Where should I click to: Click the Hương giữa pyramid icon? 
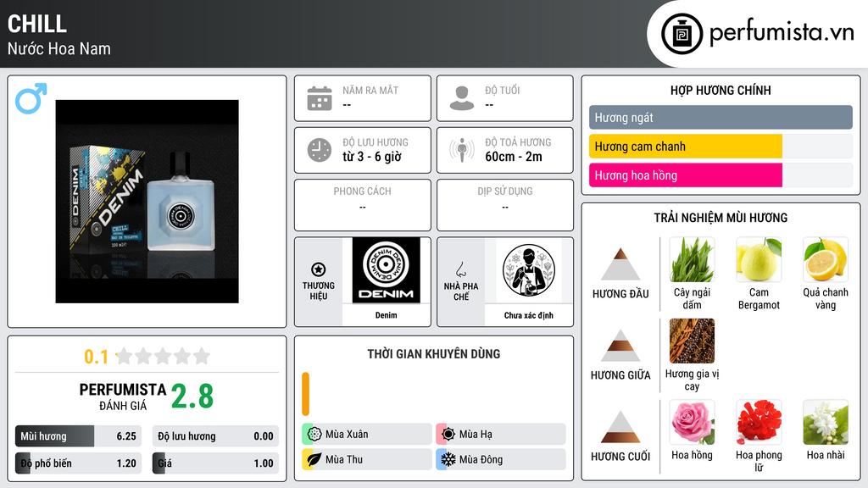[620, 346]
